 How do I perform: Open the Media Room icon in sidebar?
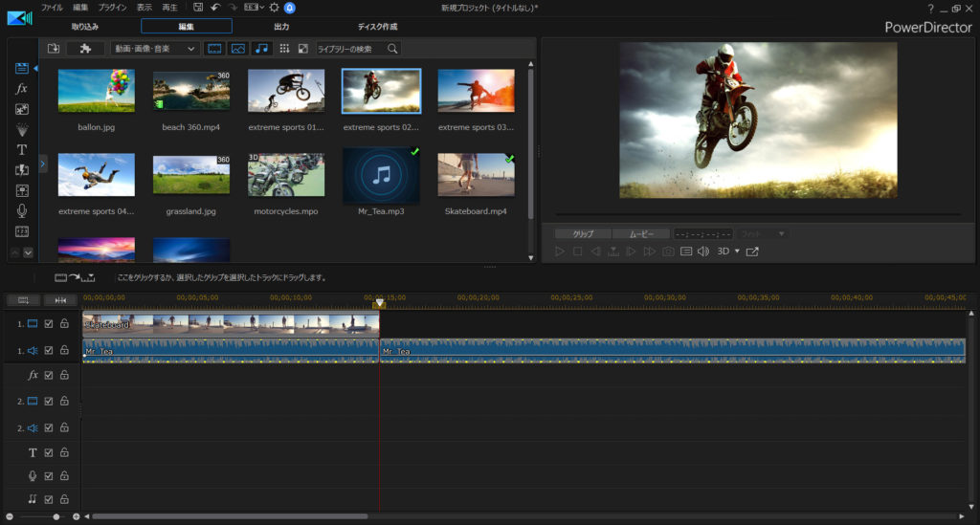(x=22, y=68)
